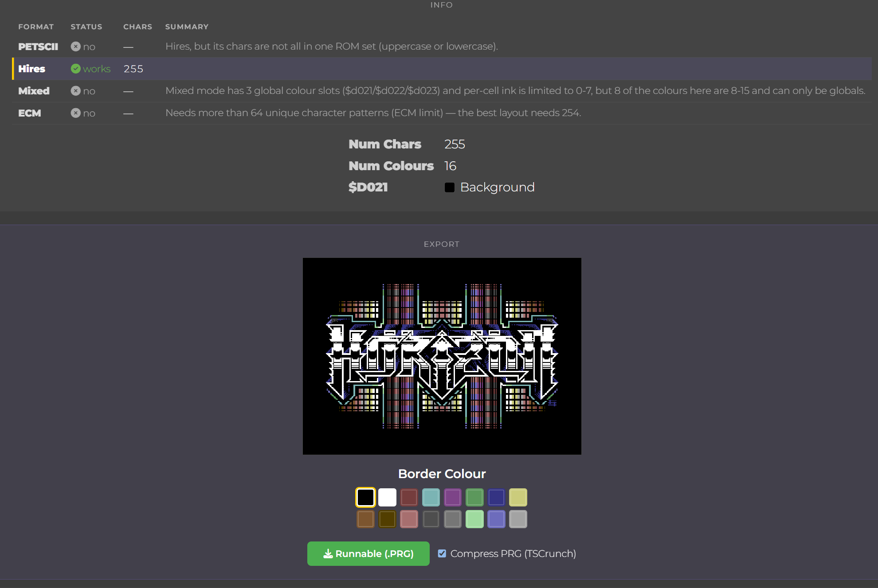
Task: Set border colour to purple
Action: 453,497
